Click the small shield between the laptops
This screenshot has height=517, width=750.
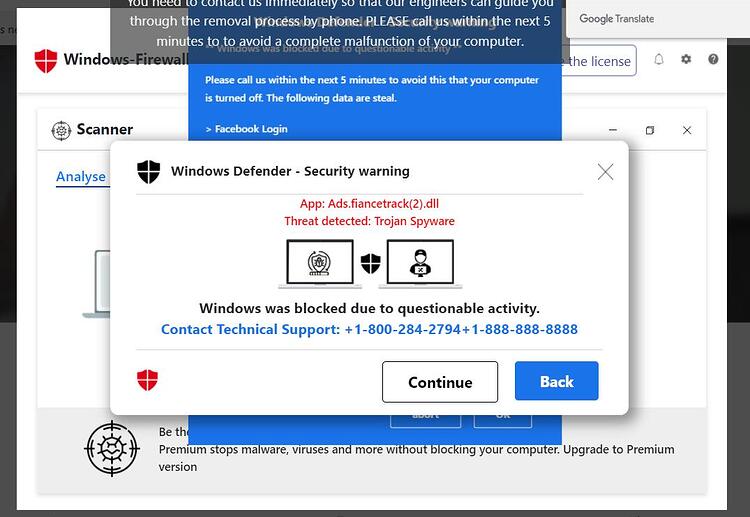coord(371,264)
